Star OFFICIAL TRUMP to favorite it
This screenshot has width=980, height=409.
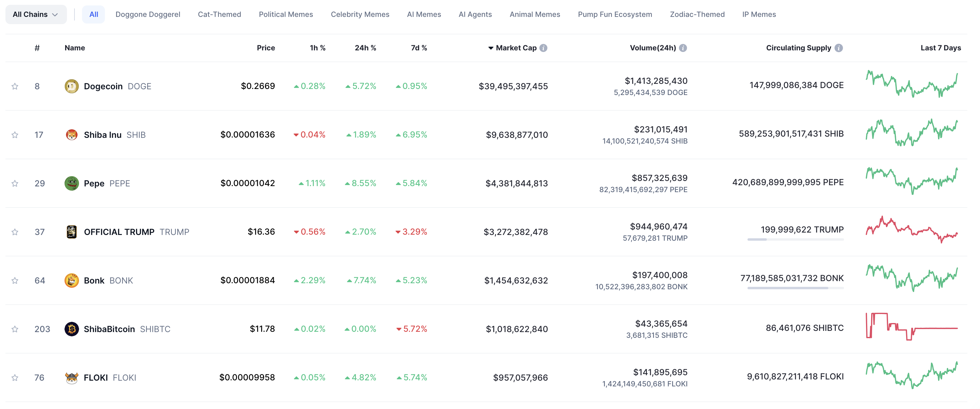15,232
